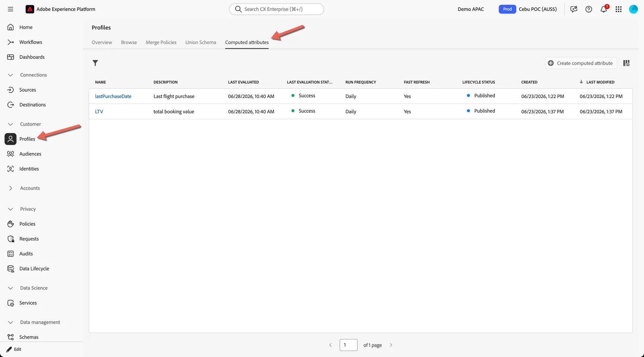Open notifications bell

[x=604, y=9]
